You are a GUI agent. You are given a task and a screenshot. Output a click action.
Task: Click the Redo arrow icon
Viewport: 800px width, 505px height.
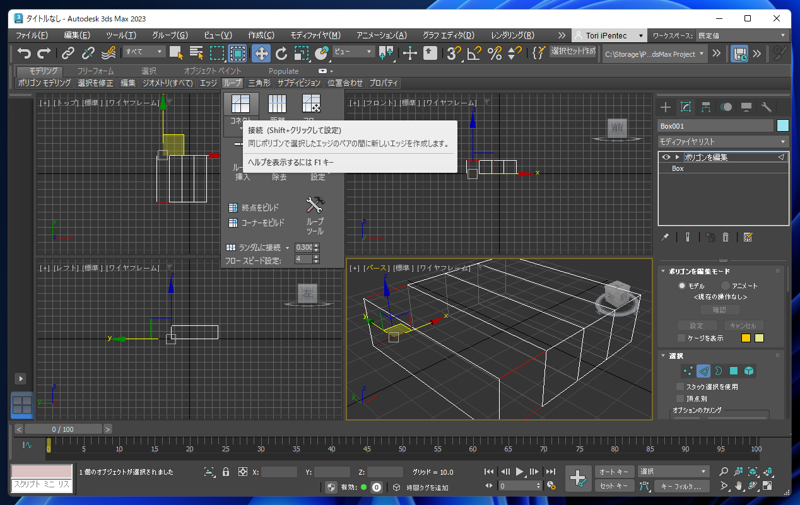44,53
